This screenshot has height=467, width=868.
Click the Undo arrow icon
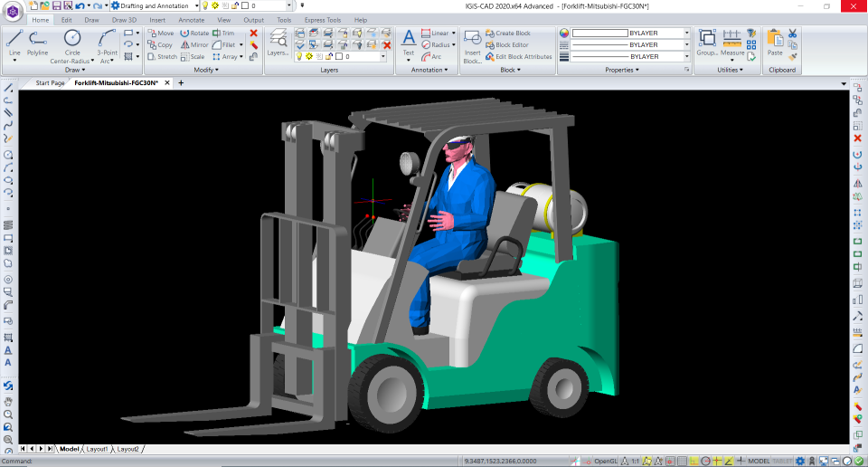pos(80,5)
